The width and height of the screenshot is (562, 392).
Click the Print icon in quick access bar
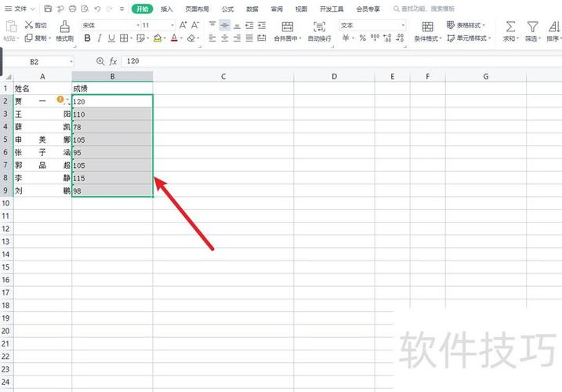point(72,9)
